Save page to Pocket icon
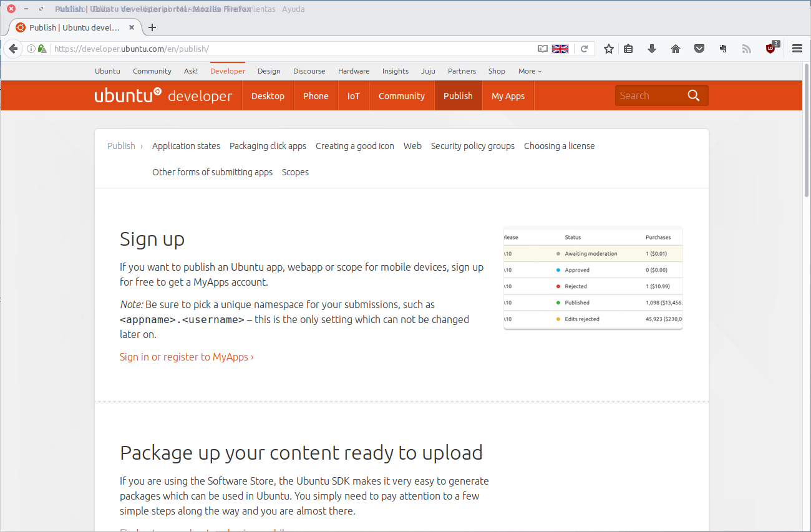 tap(699, 49)
